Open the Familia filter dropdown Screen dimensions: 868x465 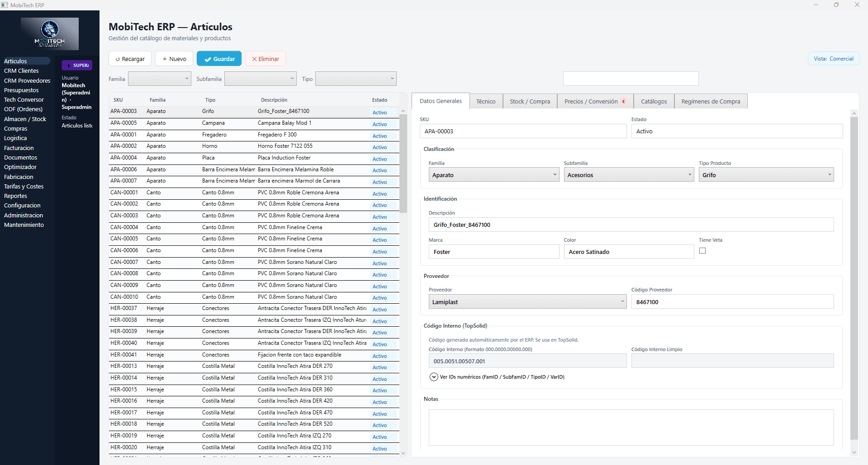pos(159,79)
